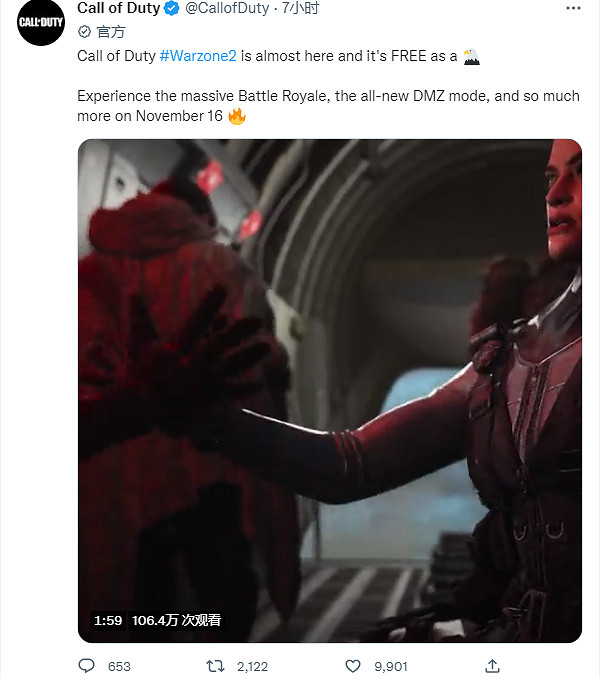Click the 106.4万 view count label
601x678 pixels.
click(x=176, y=620)
